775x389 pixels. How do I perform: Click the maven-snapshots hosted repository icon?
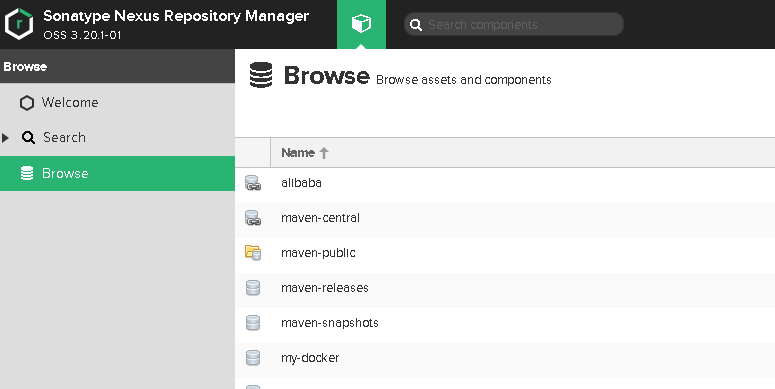(253, 323)
